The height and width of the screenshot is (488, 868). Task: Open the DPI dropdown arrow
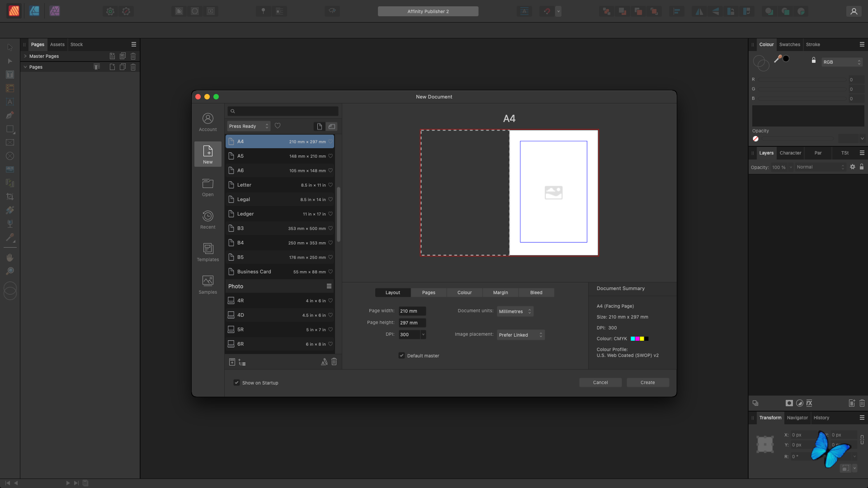coord(423,335)
